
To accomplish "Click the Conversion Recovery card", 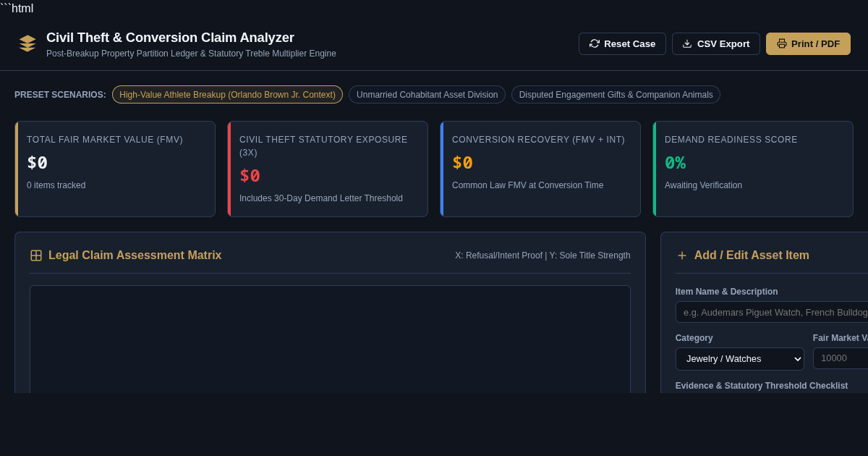I will [540, 169].
